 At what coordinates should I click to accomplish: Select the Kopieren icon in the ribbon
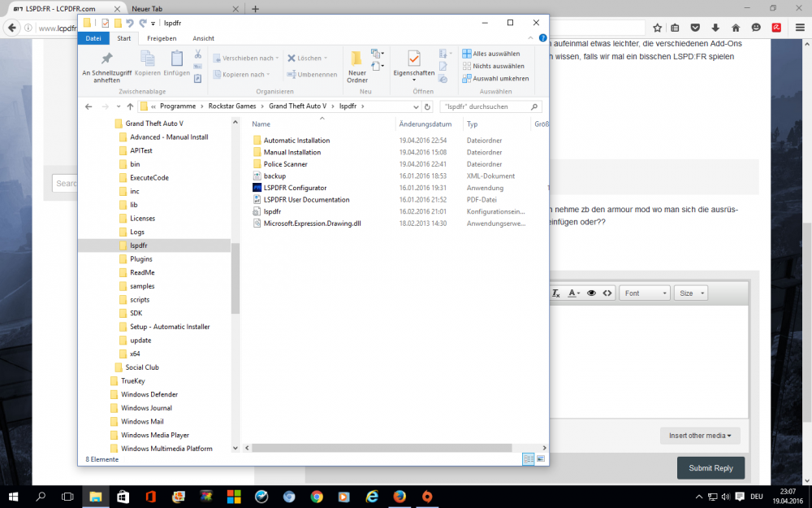click(x=149, y=59)
